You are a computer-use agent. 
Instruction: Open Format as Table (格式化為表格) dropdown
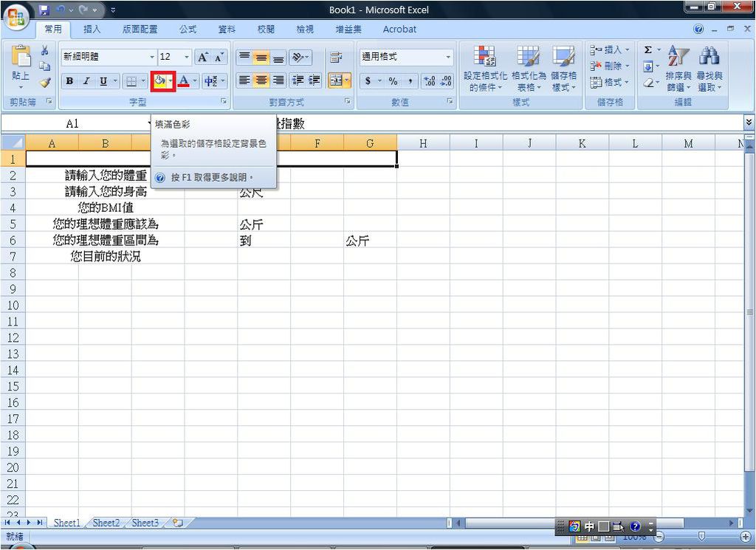pyautogui.click(x=529, y=68)
